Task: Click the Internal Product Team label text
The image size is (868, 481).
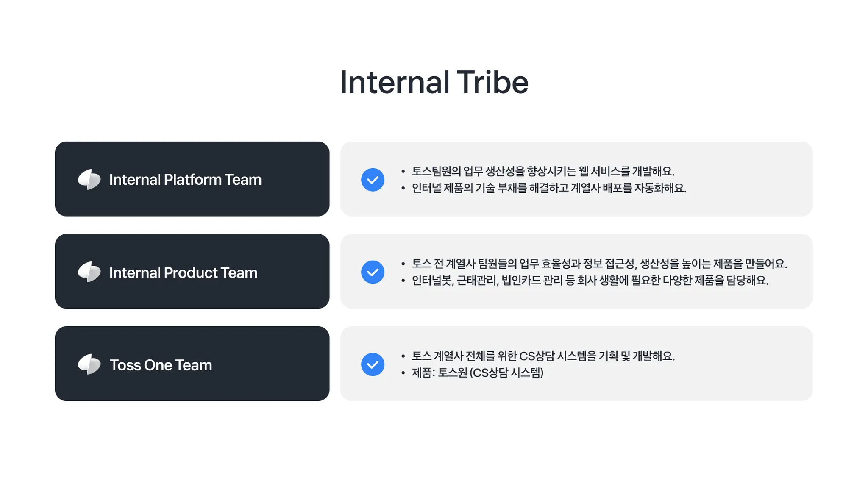Action: (183, 272)
